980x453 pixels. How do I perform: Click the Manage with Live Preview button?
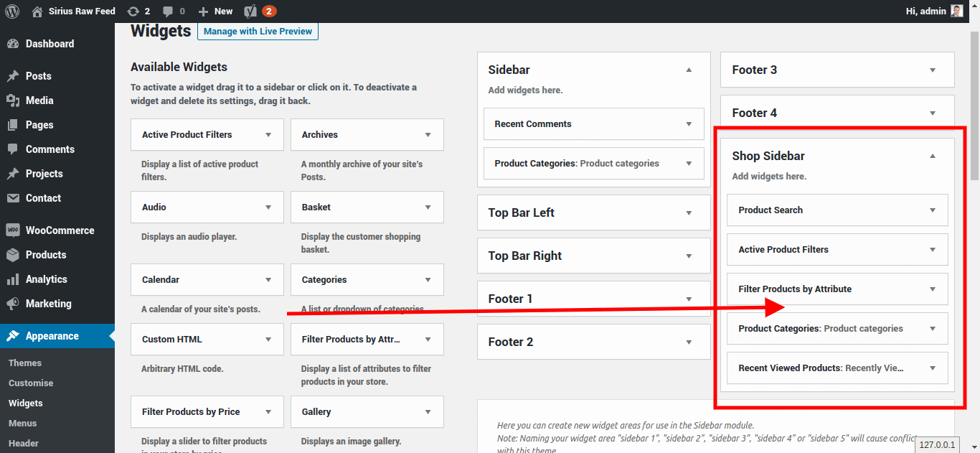tap(258, 31)
